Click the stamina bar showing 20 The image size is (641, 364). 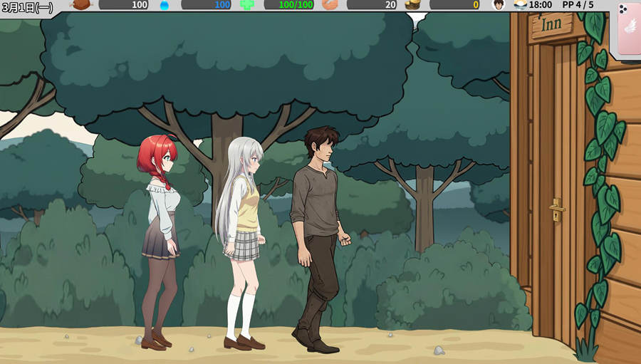[x=372, y=5]
